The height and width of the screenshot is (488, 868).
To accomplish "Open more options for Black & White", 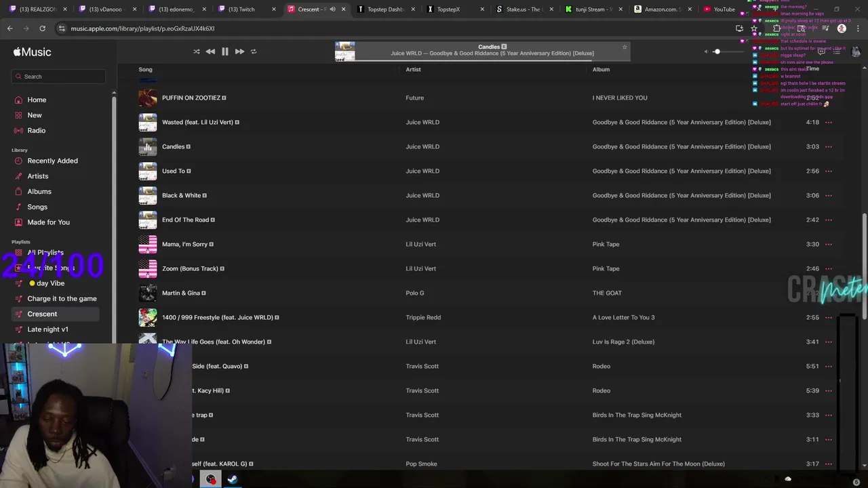I will (x=829, y=196).
